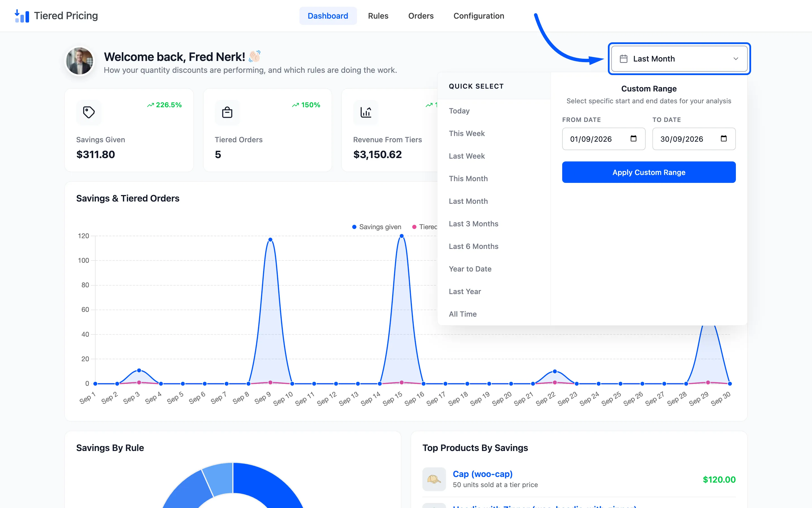Collapse the Last Month dropdown chevron
Image resolution: width=812 pixels, height=508 pixels.
point(736,59)
